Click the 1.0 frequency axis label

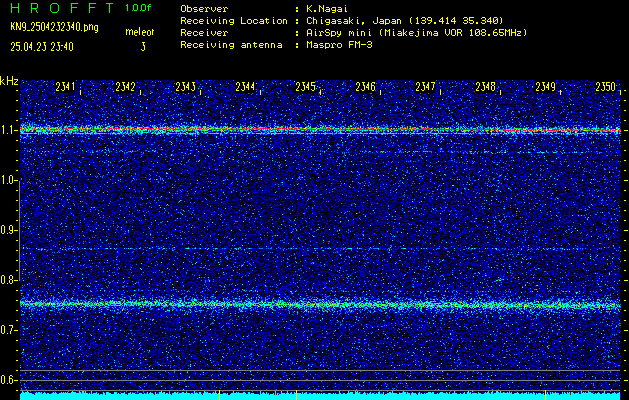[x=8, y=181]
